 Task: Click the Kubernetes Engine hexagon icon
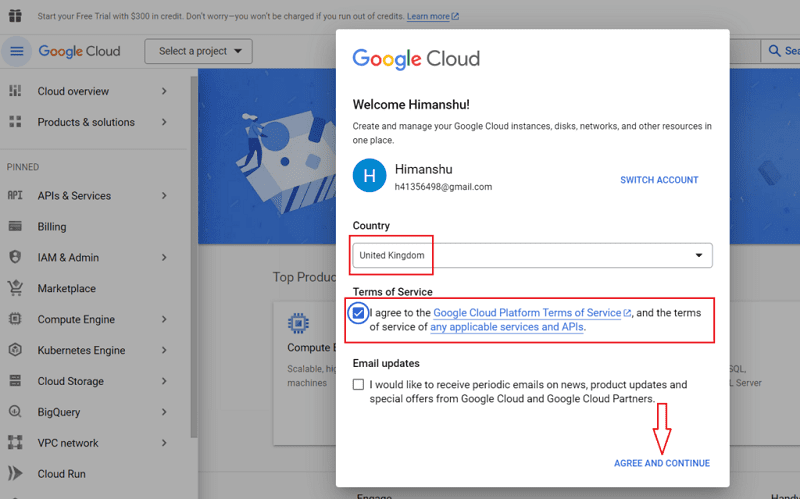(x=15, y=350)
